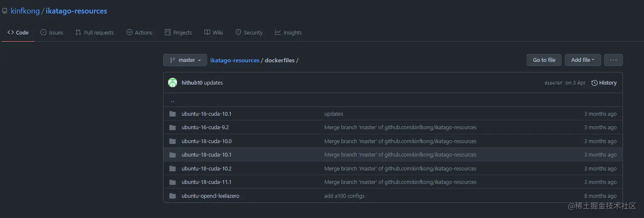Open the three-dot more options menu
This screenshot has width=644, height=218.
click(x=613, y=60)
